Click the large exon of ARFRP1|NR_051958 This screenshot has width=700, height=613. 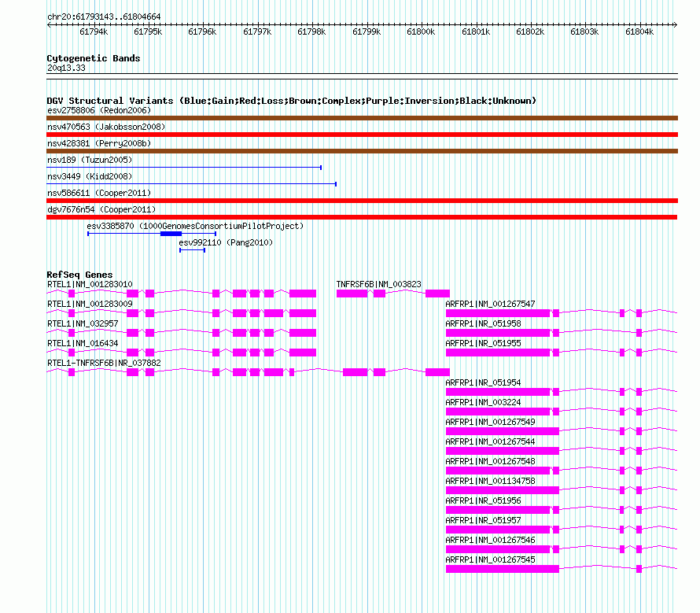(x=498, y=333)
